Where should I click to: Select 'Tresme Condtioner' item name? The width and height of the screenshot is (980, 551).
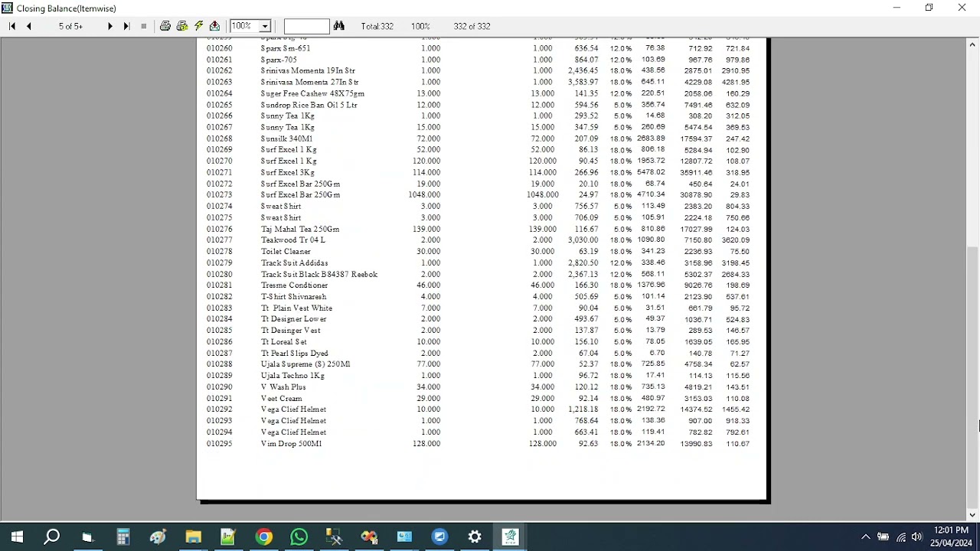pyautogui.click(x=294, y=285)
